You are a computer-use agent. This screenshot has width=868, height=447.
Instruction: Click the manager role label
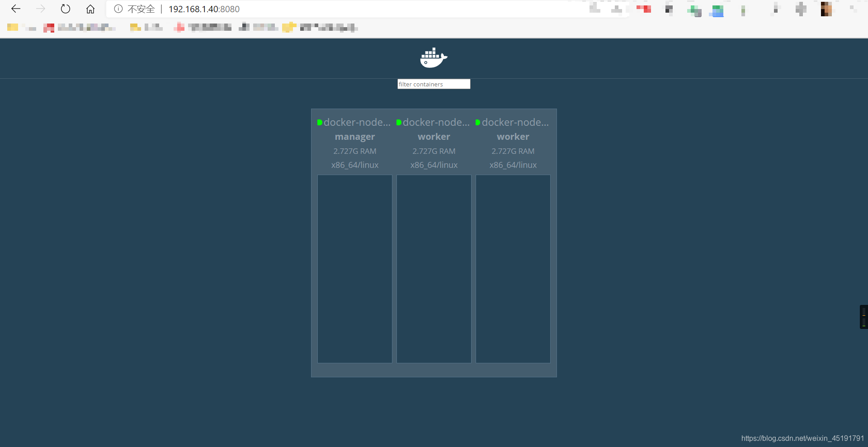[x=355, y=137]
